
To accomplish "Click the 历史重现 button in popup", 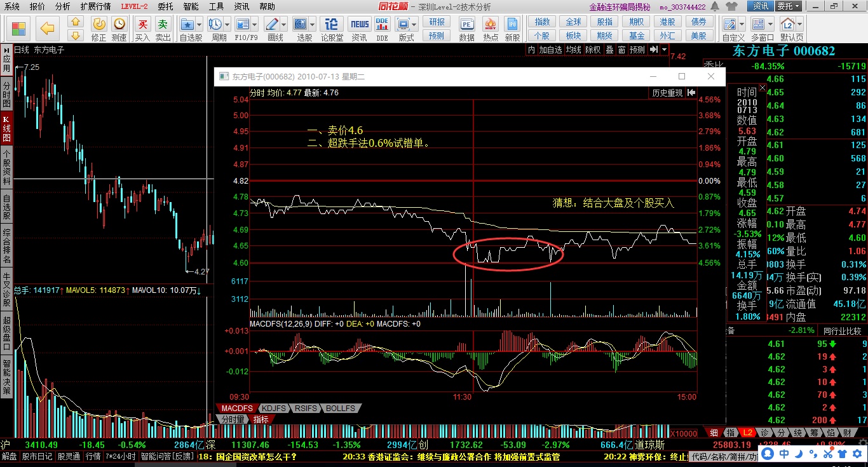I will (x=667, y=93).
